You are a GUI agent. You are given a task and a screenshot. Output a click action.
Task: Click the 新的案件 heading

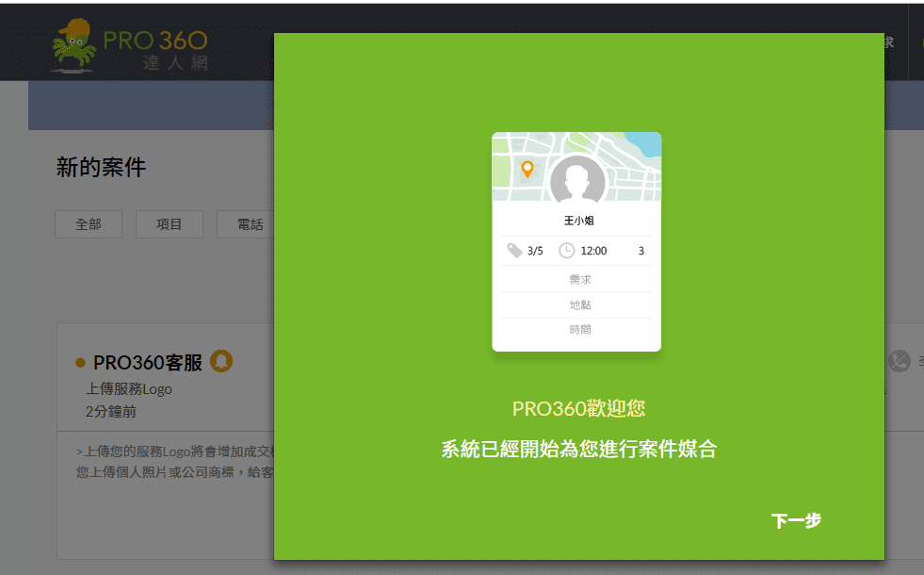(101, 167)
